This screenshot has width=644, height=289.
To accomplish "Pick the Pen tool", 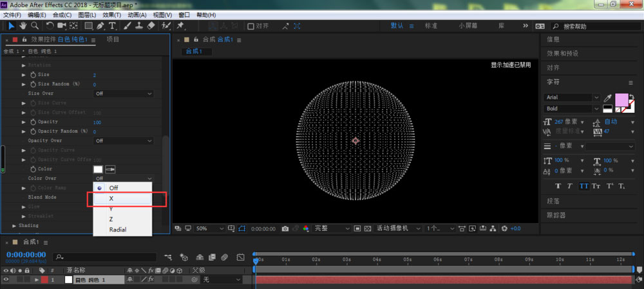I will click(x=100, y=26).
